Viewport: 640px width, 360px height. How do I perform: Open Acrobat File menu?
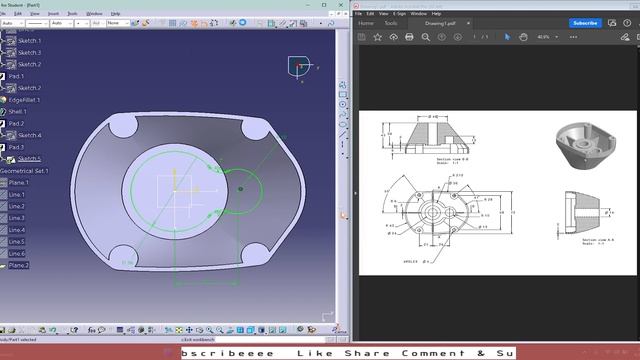pyautogui.click(x=358, y=14)
